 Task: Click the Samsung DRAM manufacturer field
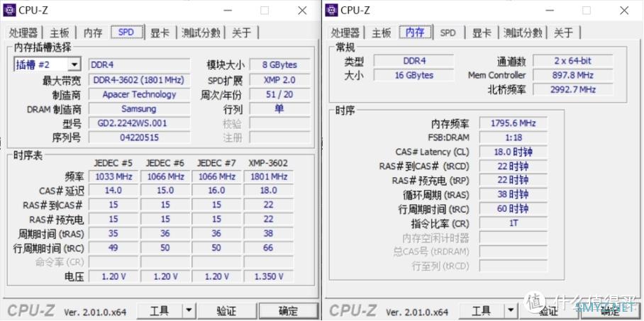(139, 109)
